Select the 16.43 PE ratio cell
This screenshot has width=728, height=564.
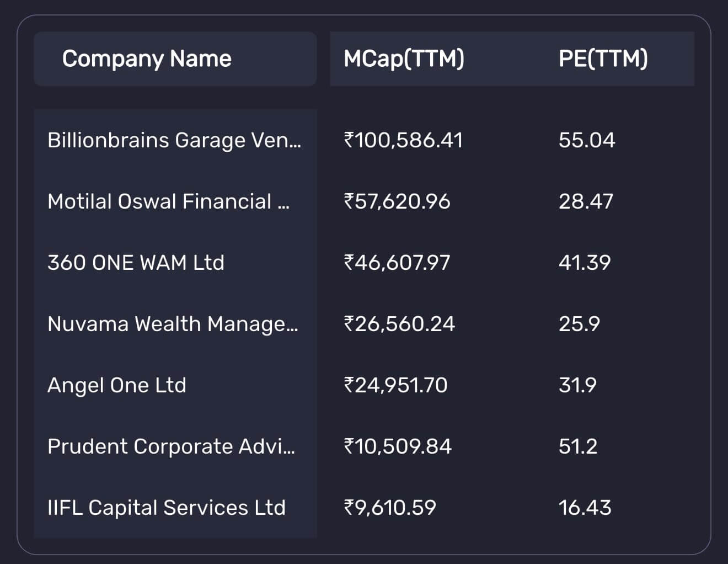[585, 508]
